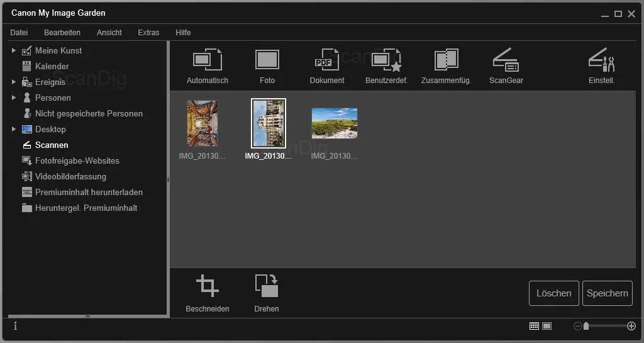Open the Datei menu

pyautogui.click(x=19, y=33)
